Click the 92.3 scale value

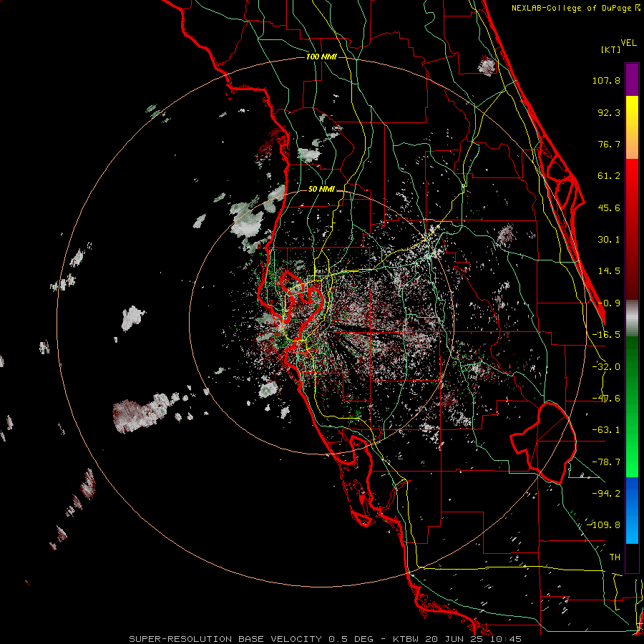(609, 112)
